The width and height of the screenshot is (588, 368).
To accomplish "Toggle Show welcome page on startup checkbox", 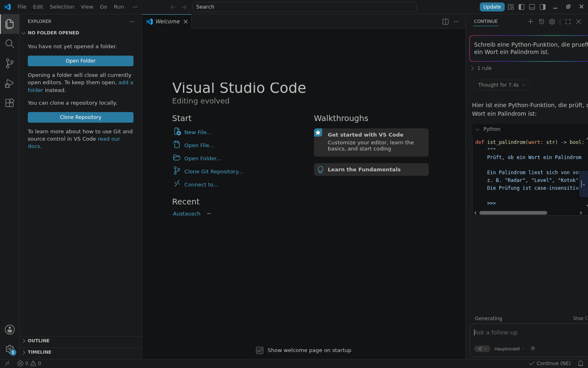I will tap(260, 350).
